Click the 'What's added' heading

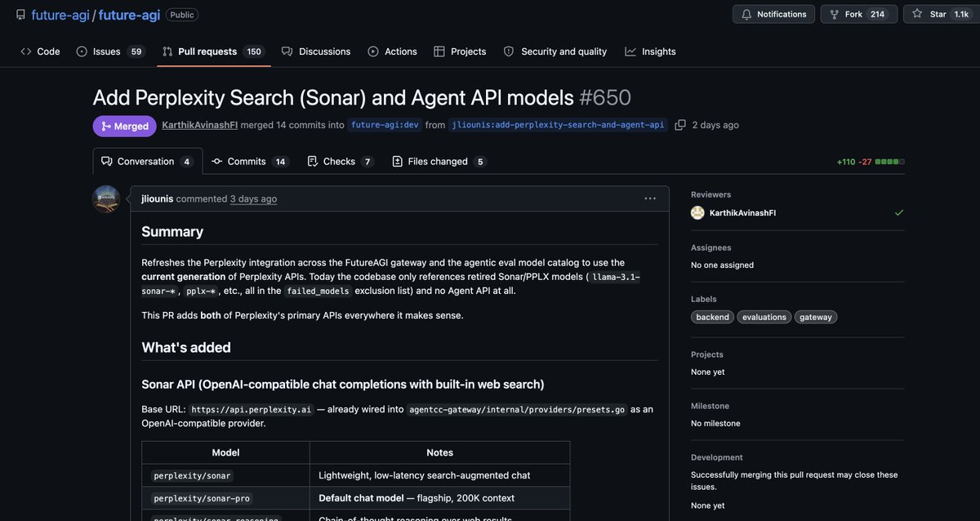point(186,347)
